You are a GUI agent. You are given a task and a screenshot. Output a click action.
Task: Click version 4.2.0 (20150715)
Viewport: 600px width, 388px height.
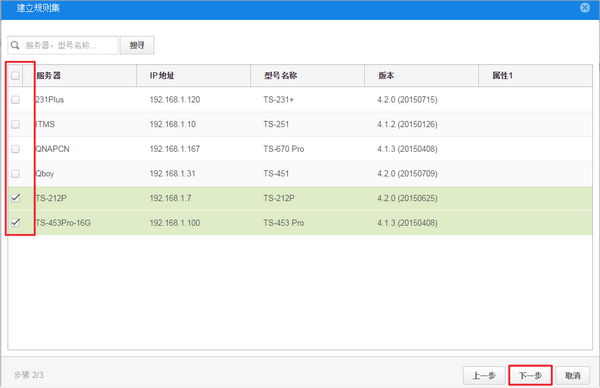tap(407, 99)
